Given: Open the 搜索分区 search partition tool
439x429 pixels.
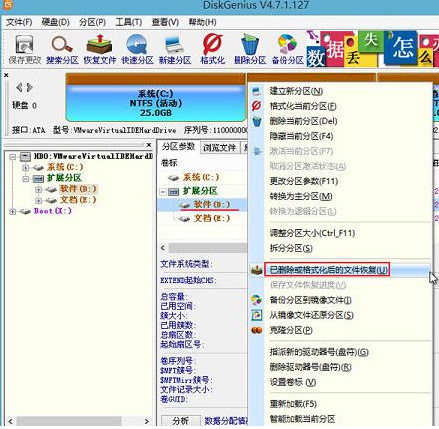Looking at the screenshot, I should click(x=62, y=49).
